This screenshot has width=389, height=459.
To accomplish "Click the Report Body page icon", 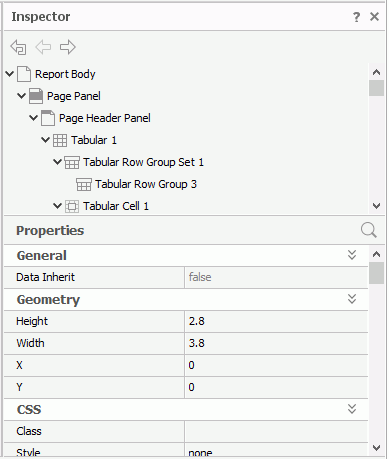I will click(x=24, y=74).
